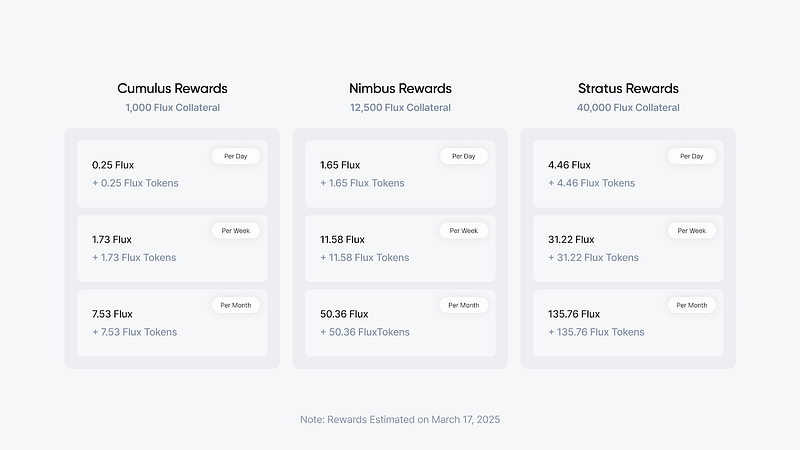Select the 50.36 Flux monthly reward value
The width and height of the screenshot is (800, 450).
point(345,314)
